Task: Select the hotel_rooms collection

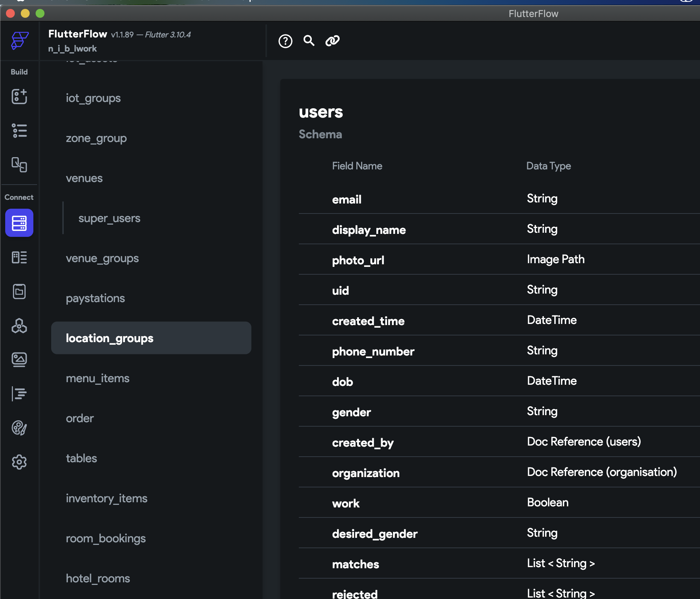Action: (98, 578)
